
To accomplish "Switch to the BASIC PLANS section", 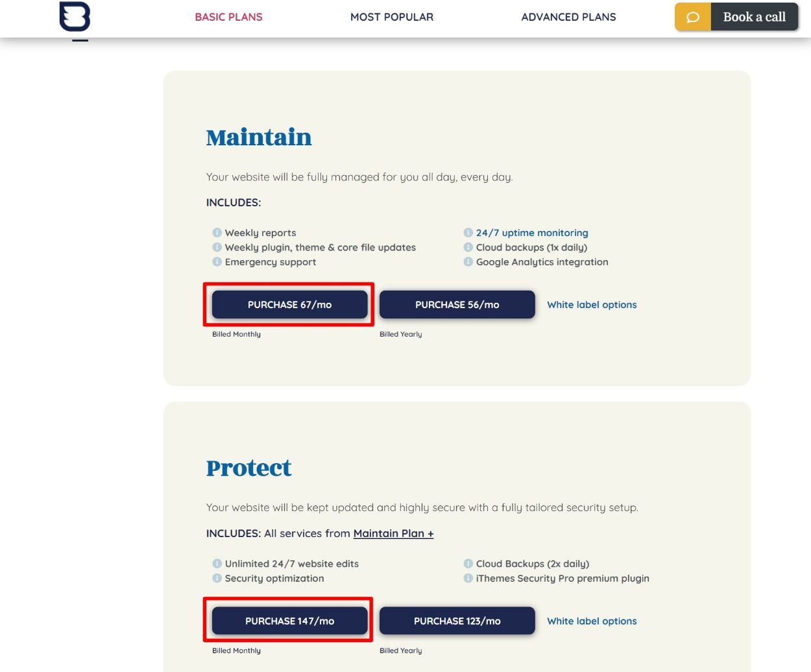I will (228, 17).
